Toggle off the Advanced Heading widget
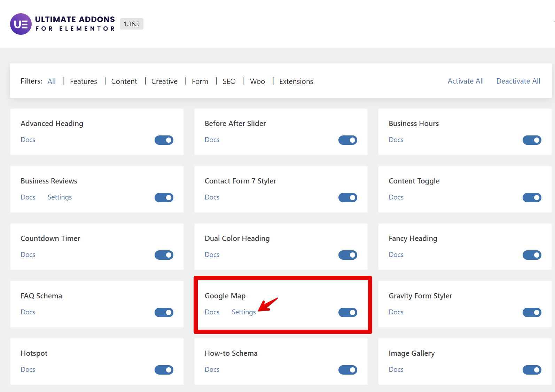Image resolution: width=555 pixels, height=392 pixels. point(164,140)
